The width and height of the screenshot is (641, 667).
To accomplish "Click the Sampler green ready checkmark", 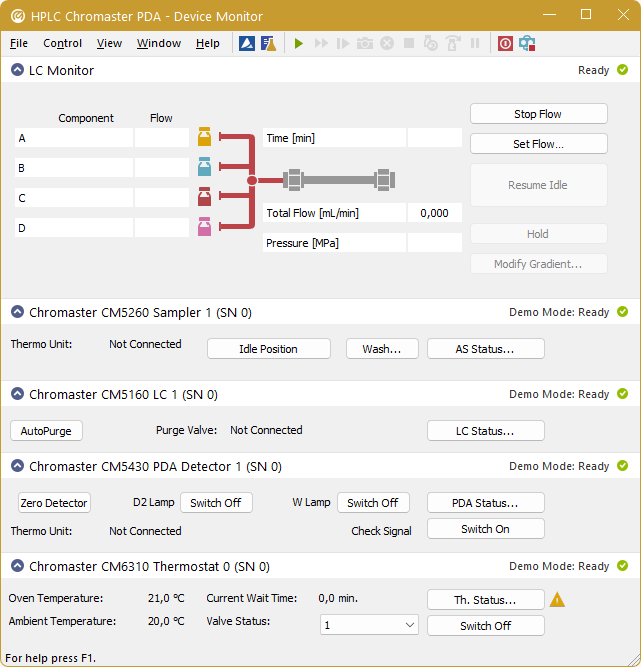I will click(x=622, y=312).
